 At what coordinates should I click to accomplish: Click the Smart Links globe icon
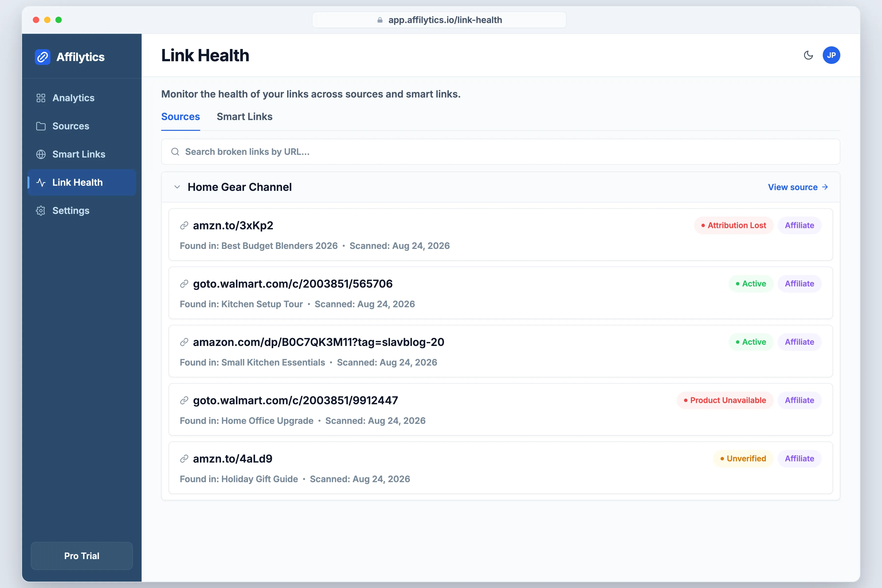(x=41, y=154)
